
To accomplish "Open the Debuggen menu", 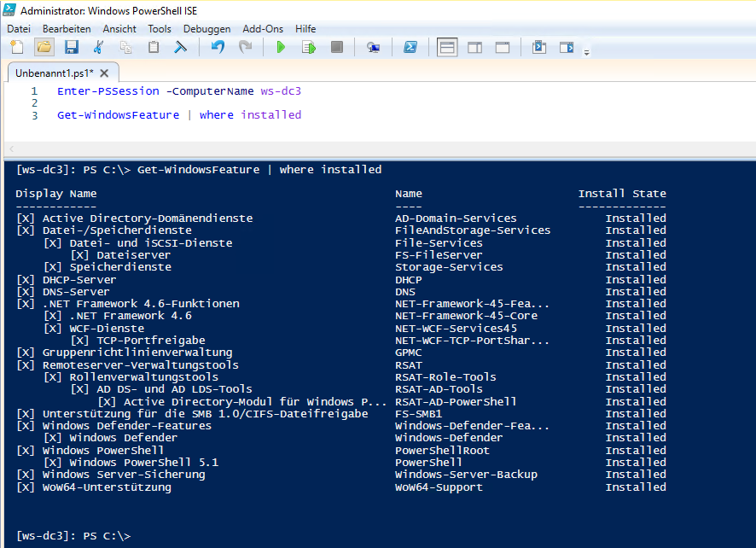I will [206, 29].
